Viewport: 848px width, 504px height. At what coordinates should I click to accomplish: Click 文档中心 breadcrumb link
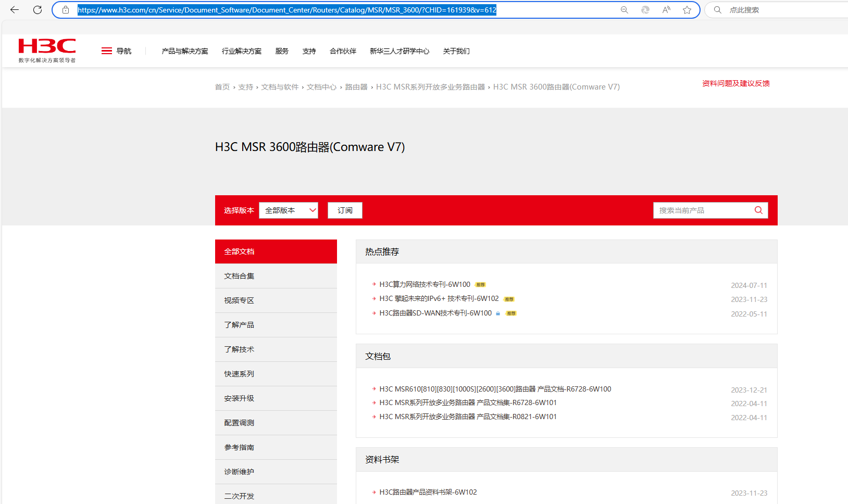[321, 87]
